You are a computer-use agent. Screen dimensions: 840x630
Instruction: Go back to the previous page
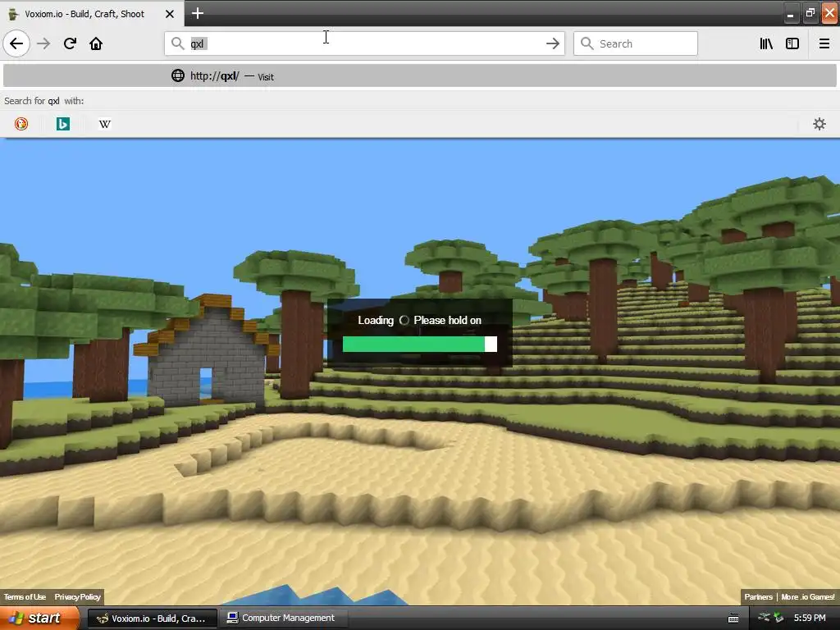click(x=16, y=43)
